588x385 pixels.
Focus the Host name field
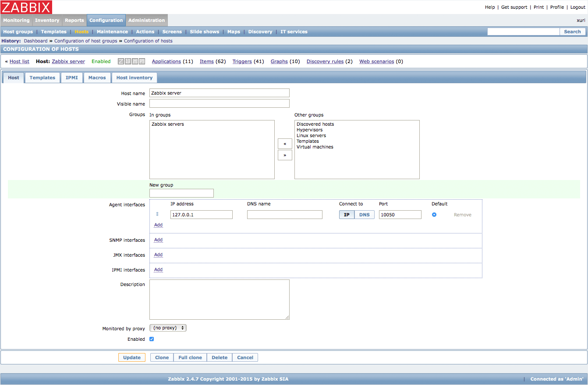point(220,93)
